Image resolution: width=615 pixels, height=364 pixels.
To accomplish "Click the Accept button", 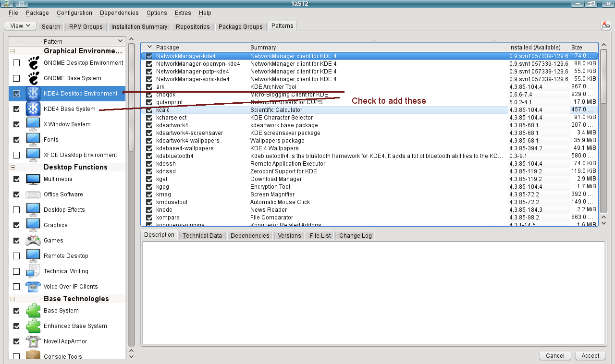I will pyautogui.click(x=590, y=356).
